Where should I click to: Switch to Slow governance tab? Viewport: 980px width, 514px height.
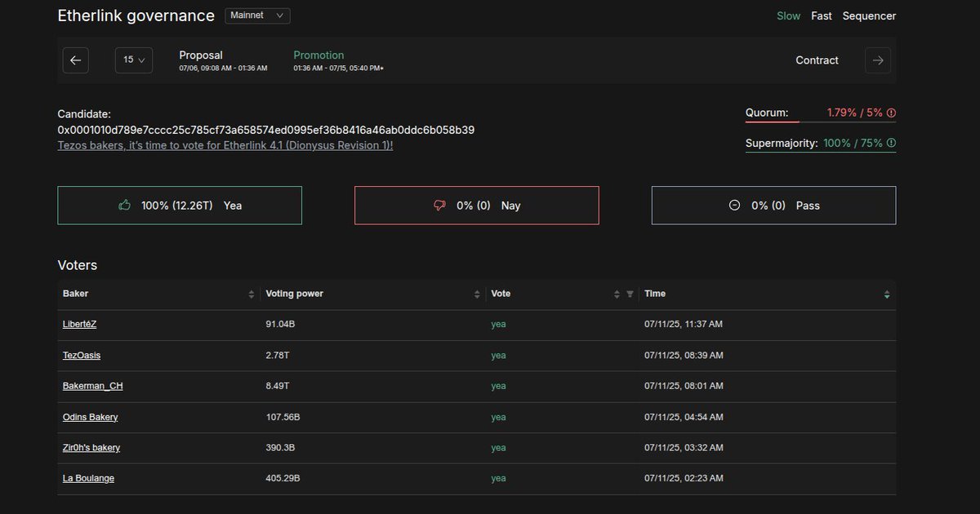point(789,16)
